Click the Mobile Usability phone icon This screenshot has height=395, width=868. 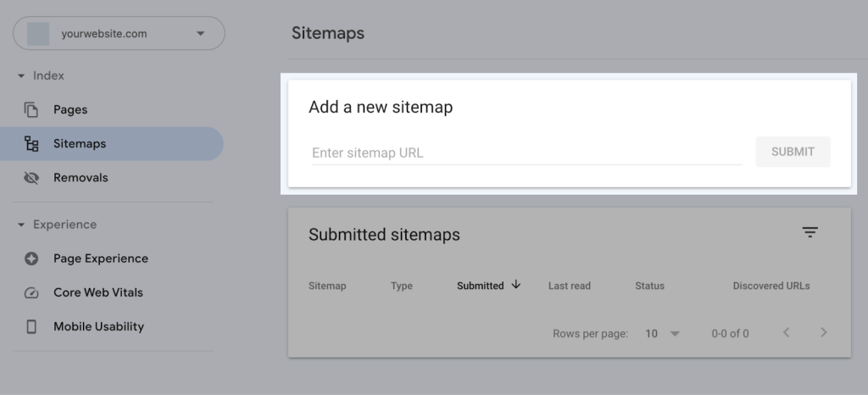coord(31,326)
